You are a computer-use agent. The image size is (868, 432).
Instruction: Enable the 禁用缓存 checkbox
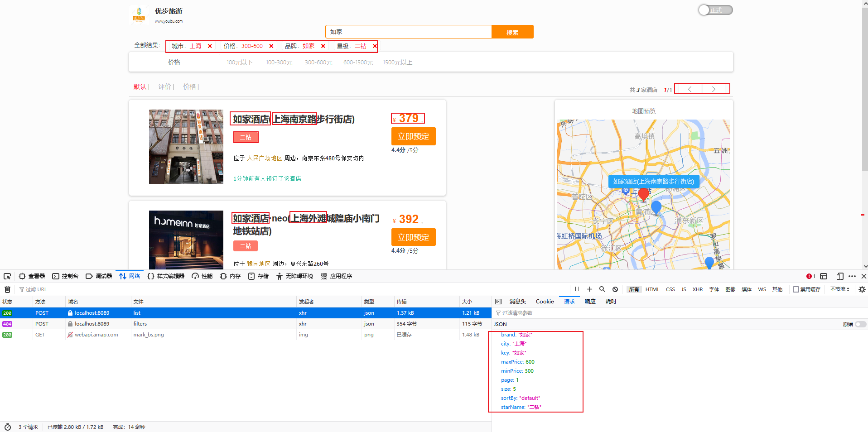[x=796, y=289]
